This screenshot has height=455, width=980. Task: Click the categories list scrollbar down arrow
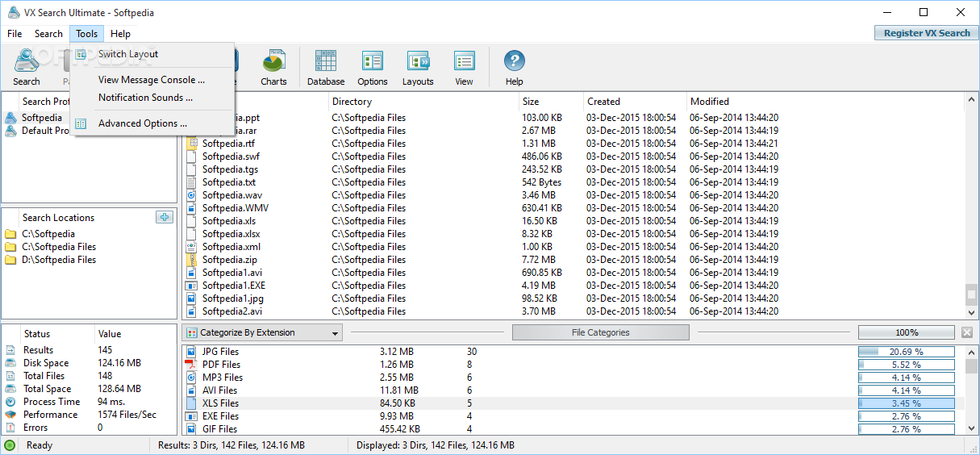click(972, 428)
